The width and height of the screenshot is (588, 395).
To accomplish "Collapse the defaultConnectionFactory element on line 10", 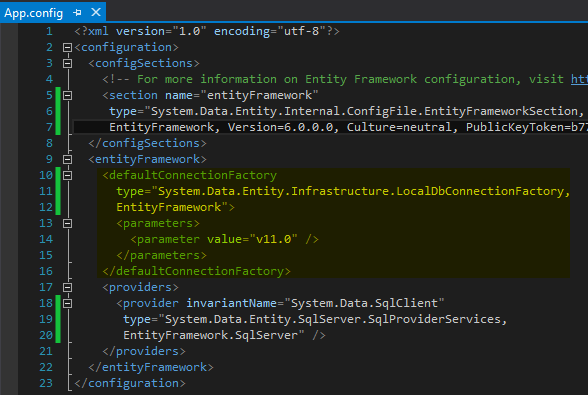I will (x=68, y=175).
